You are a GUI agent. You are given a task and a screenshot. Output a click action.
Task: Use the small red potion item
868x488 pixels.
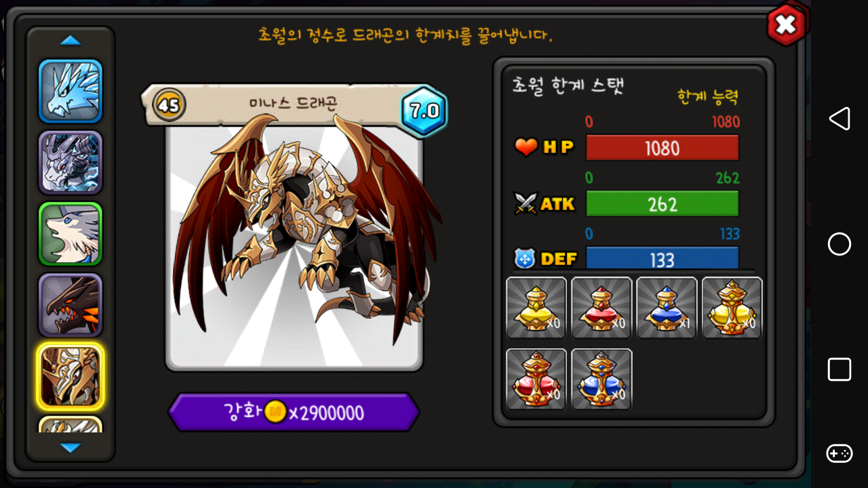point(601,307)
